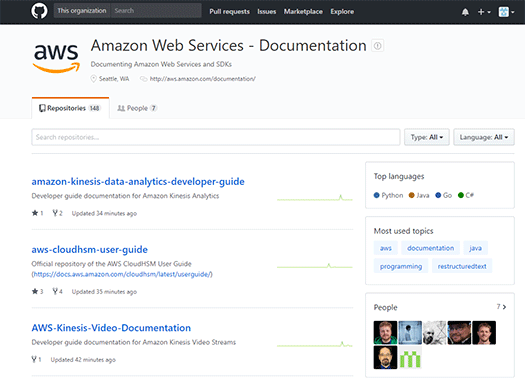
Task: Filter by C# language
Action: pyautogui.click(x=466, y=195)
